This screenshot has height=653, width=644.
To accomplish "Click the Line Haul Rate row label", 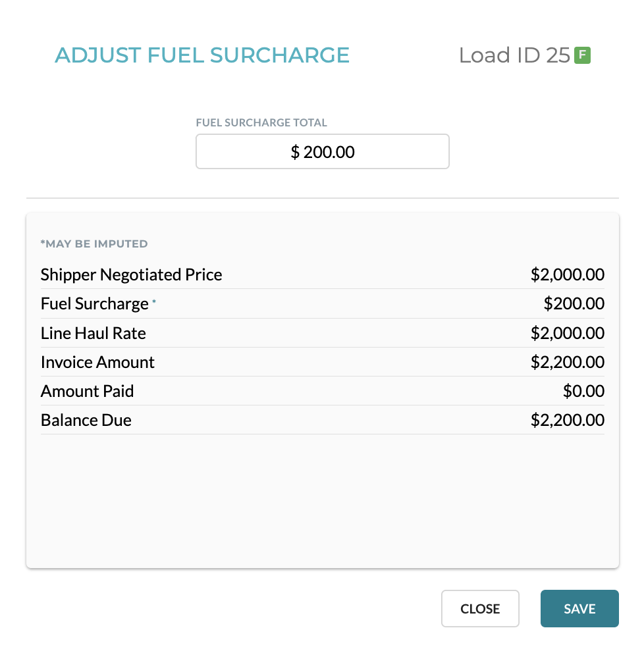I will click(x=94, y=333).
